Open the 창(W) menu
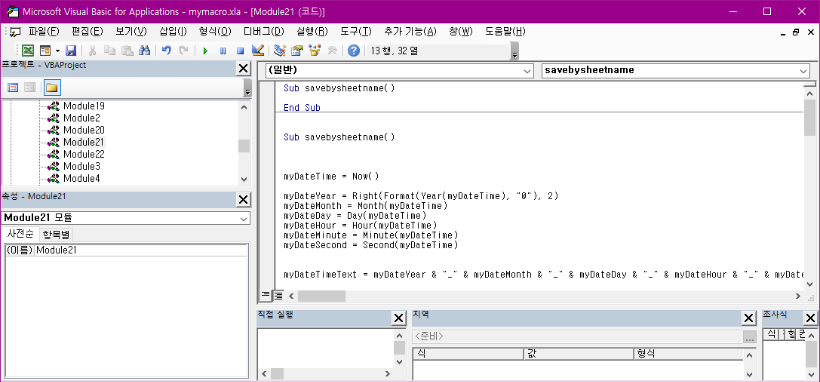 (x=460, y=31)
